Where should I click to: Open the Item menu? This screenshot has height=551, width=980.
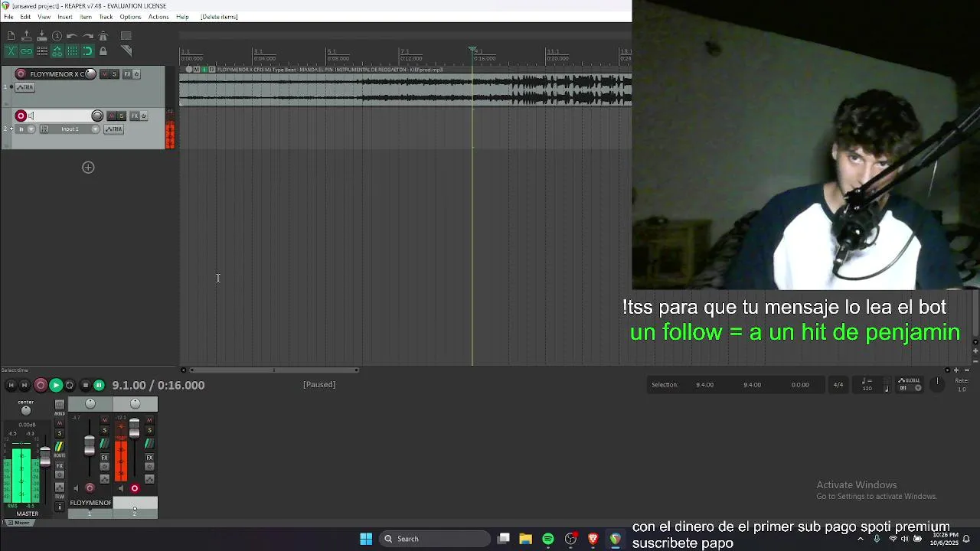tap(86, 17)
